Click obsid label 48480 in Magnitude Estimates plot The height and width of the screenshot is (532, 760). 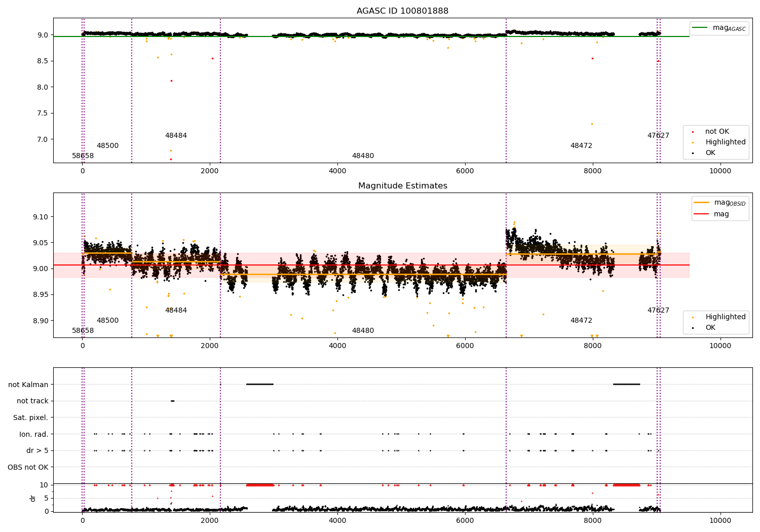[363, 331]
